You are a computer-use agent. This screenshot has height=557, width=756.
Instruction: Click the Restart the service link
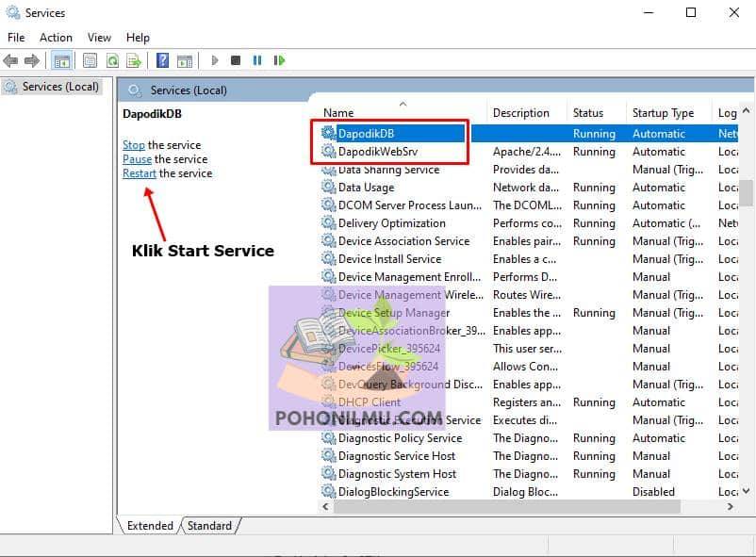140,173
